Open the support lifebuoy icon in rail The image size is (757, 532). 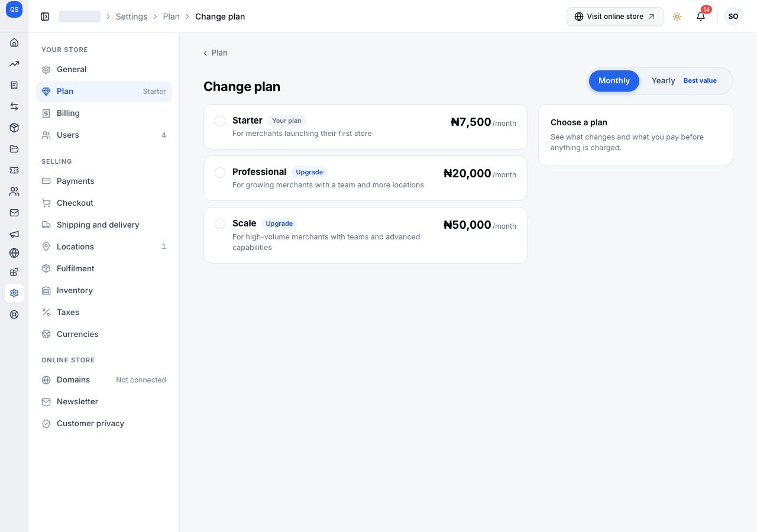(14, 314)
